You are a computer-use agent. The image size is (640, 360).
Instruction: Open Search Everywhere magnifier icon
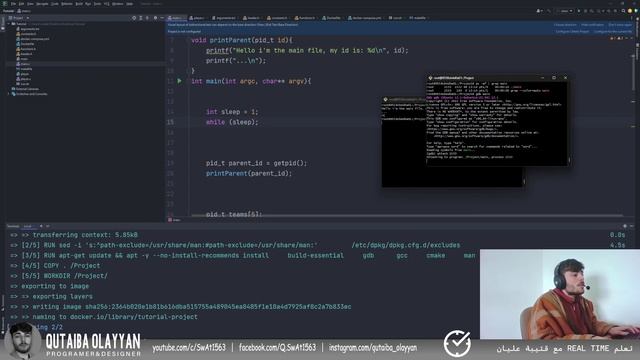pos(623,11)
